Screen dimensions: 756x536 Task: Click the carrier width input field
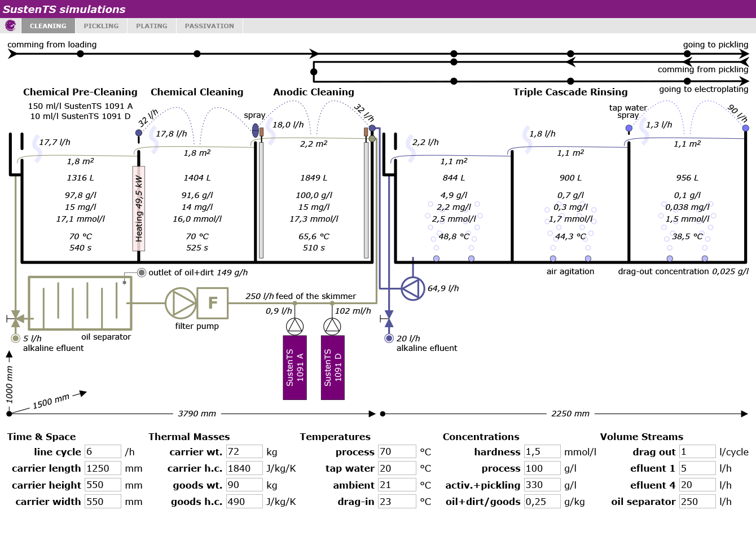pyautogui.click(x=103, y=502)
